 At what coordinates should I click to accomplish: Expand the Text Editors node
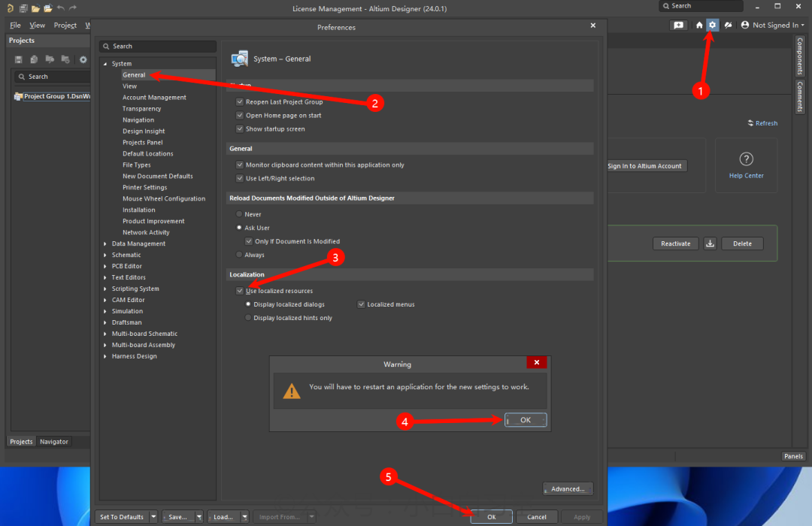pos(105,277)
